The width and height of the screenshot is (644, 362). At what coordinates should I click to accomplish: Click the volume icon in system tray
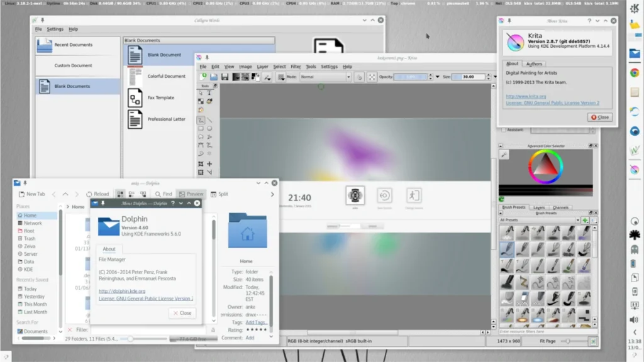pyautogui.click(x=635, y=320)
